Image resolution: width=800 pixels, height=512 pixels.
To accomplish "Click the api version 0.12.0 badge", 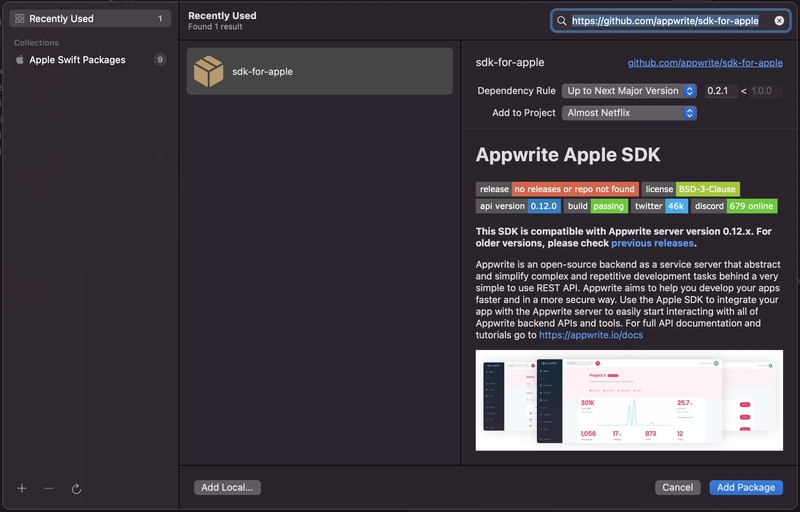I will 518,206.
